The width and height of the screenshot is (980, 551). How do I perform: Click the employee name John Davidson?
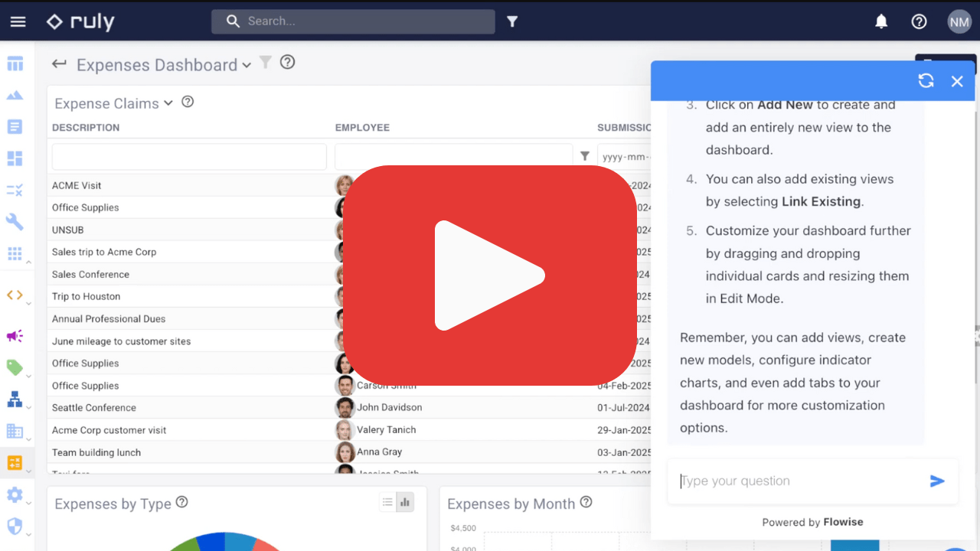pyautogui.click(x=390, y=407)
